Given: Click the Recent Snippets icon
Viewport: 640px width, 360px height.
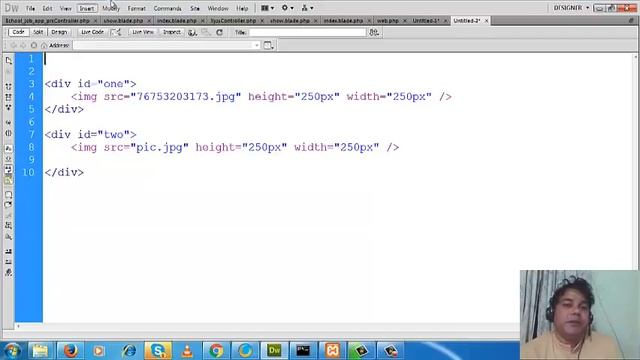Looking at the screenshot, I should click(9, 226).
